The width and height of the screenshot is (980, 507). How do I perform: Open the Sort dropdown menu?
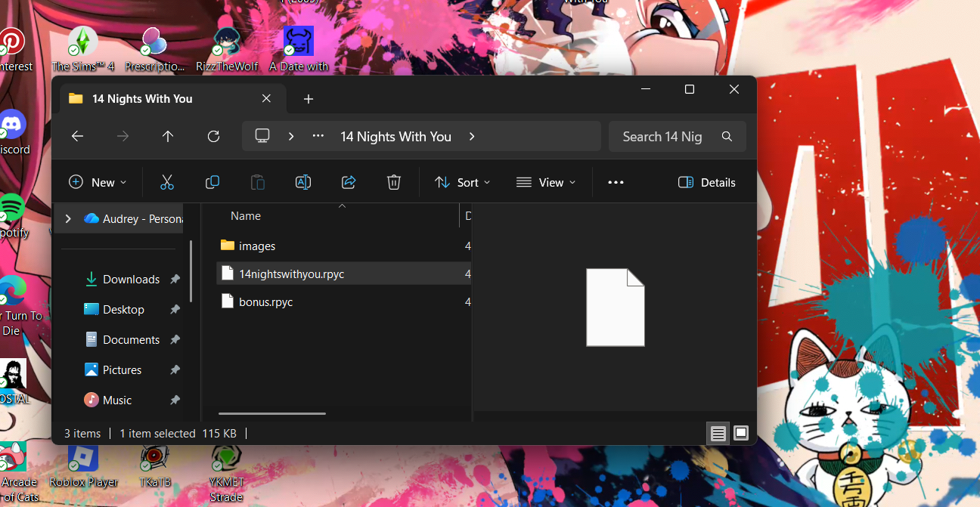click(462, 182)
